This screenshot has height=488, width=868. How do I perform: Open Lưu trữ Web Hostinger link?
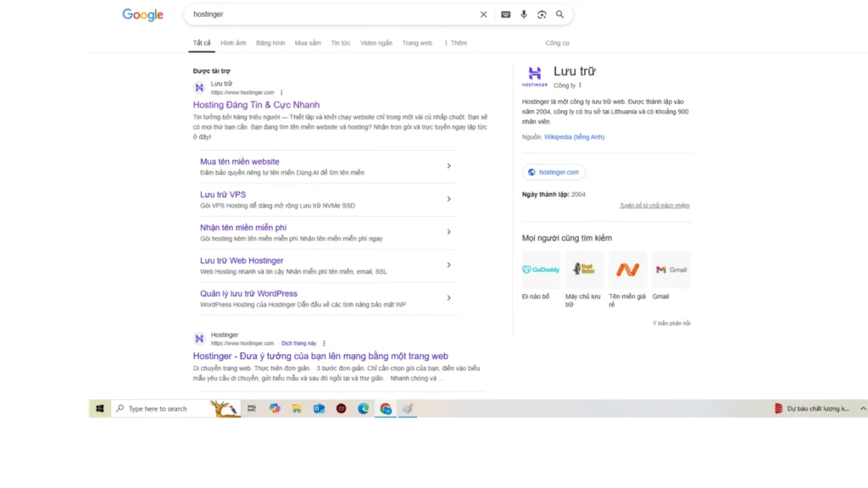(242, 261)
